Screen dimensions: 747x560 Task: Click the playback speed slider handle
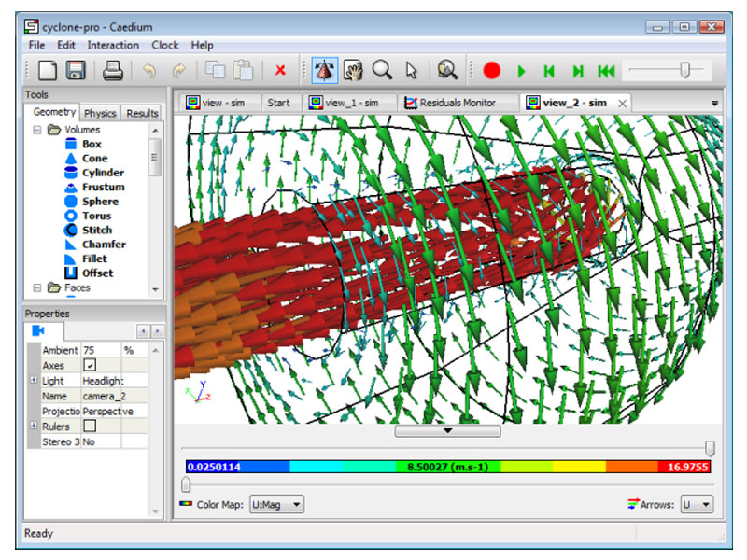point(685,70)
